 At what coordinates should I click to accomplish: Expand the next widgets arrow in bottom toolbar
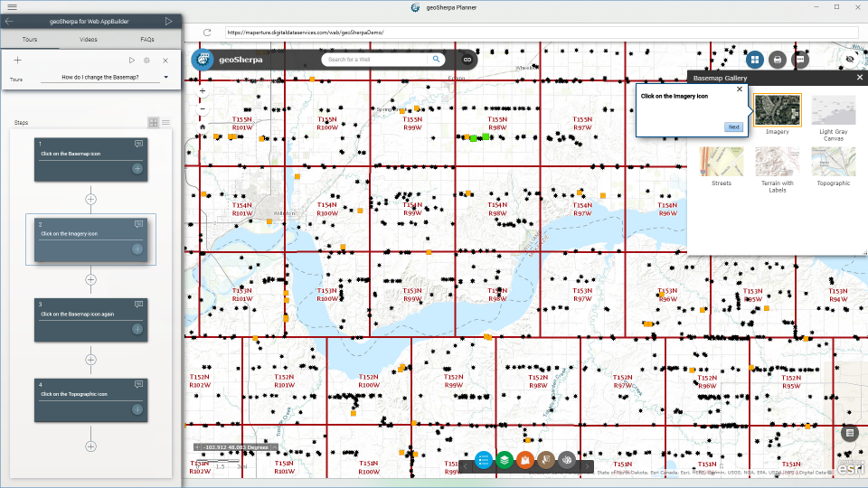(x=589, y=465)
